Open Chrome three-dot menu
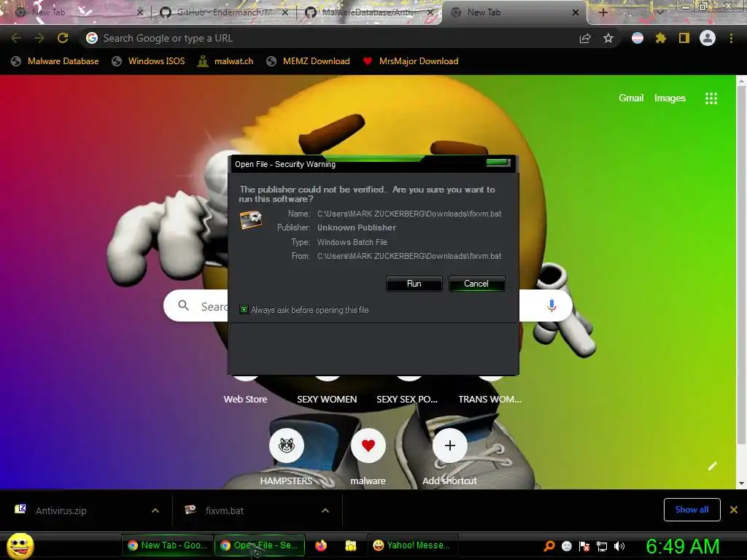This screenshot has width=747, height=560. [x=731, y=38]
